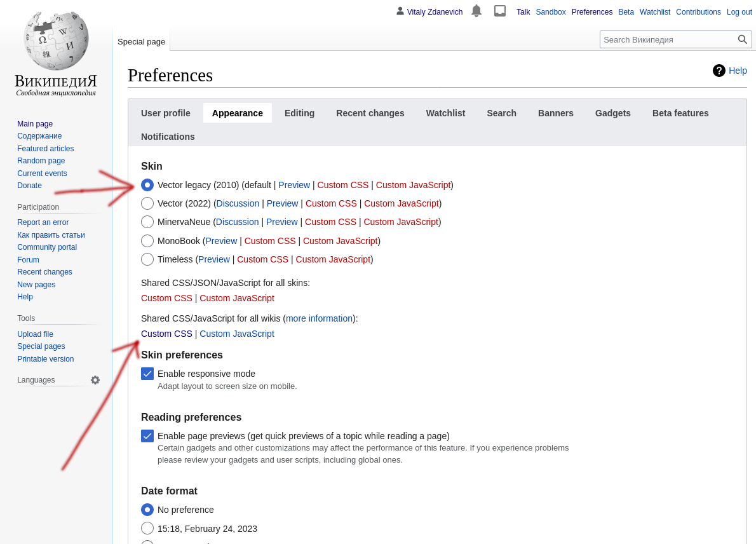Select the Vector (2022) skin radio button
This screenshot has width=756, height=544.
pos(147,203)
